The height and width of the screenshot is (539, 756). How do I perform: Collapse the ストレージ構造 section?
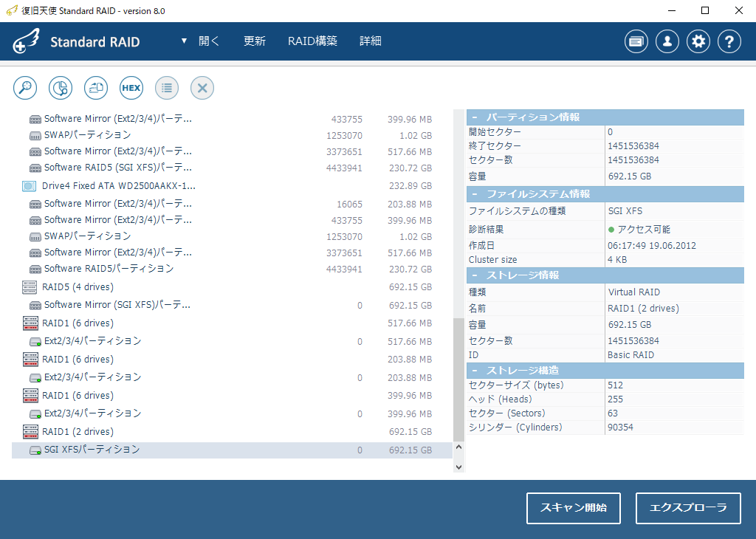(475, 370)
